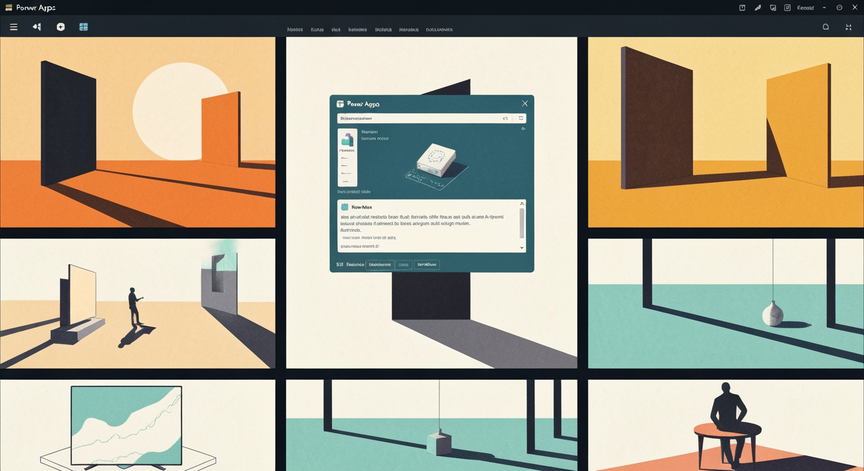Click the white circular plus icon in the toolbar
864x471 pixels.
click(61, 27)
